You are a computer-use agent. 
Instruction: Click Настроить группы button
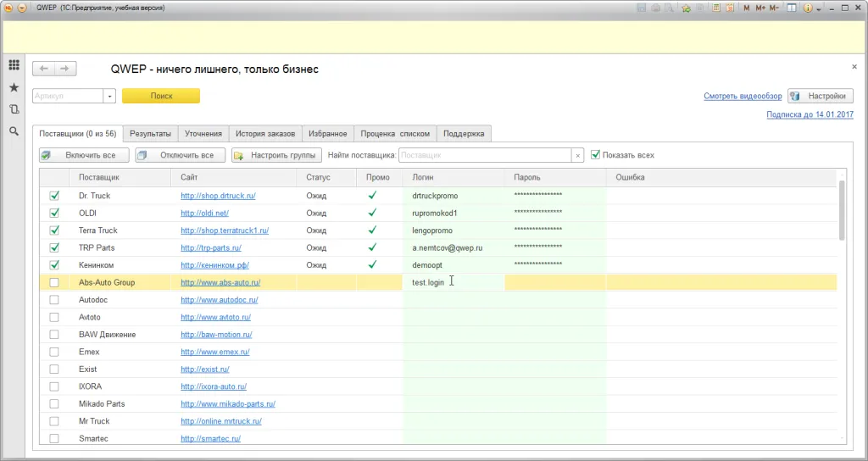pos(277,155)
